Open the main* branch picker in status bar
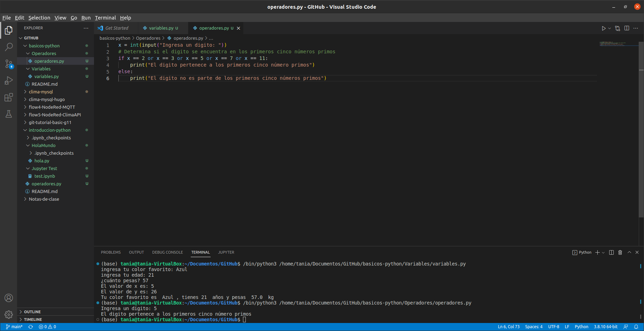The image size is (644, 331). [14, 326]
